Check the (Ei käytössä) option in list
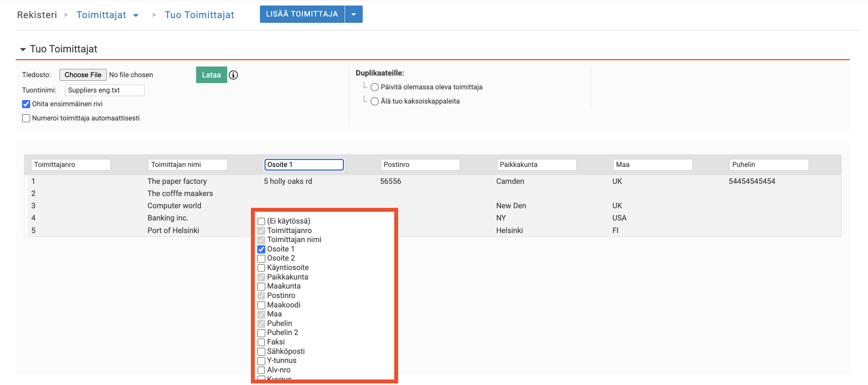This screenshot has width=868, height=385. coord(261,221)
